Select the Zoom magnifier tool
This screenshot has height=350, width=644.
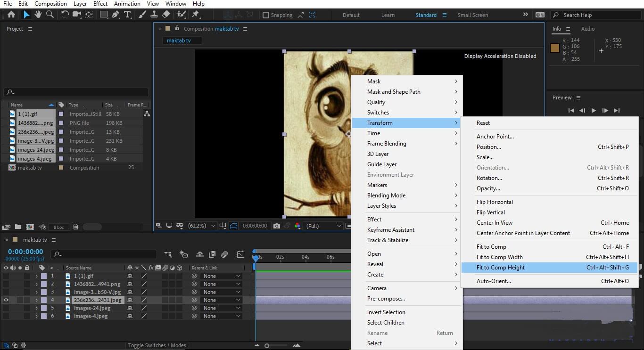50,15
